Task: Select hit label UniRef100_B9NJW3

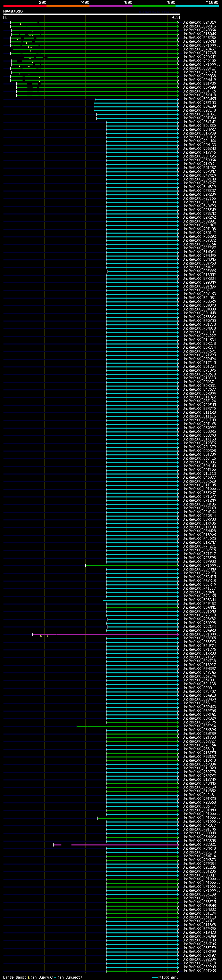Action: click(199, 466)
